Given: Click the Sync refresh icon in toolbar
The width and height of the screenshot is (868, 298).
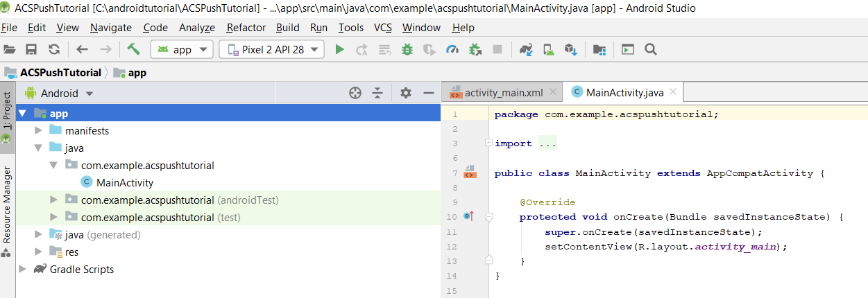Looking at the screenshot, I should [x=53, y=49].
